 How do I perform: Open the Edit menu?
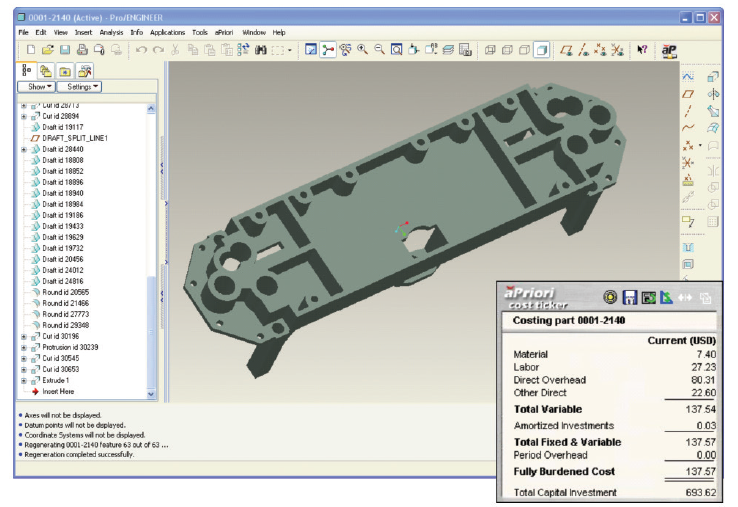coord(40,32)
